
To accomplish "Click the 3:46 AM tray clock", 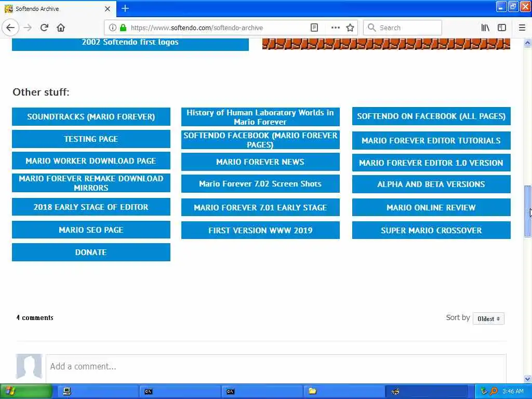I will [x=513, y=392].
